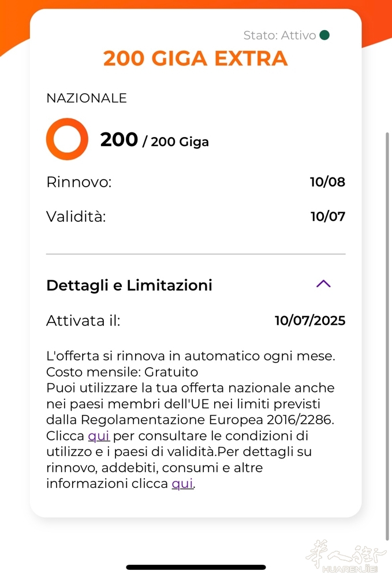Tap the "200 GIGA EXTRA" offer title

pos(195,58)
